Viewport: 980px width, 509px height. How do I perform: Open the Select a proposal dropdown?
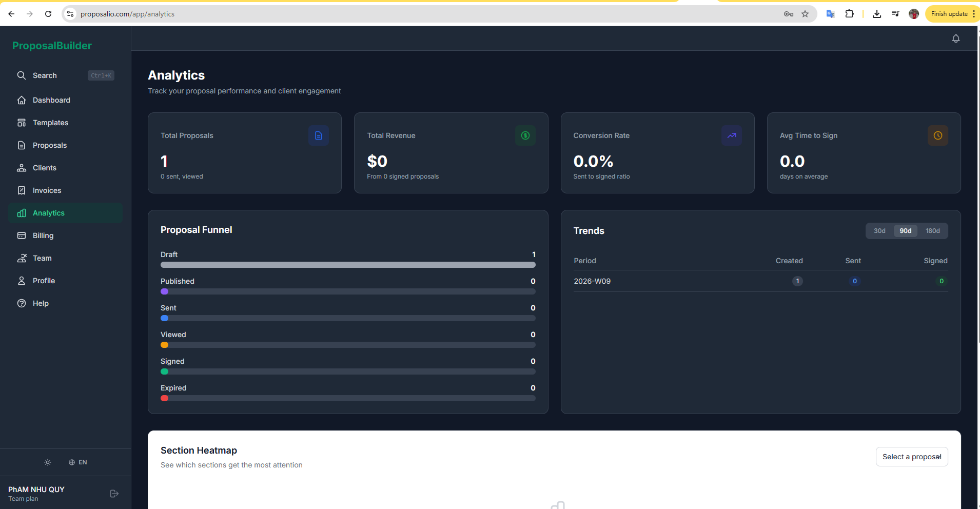pos(912,457)
